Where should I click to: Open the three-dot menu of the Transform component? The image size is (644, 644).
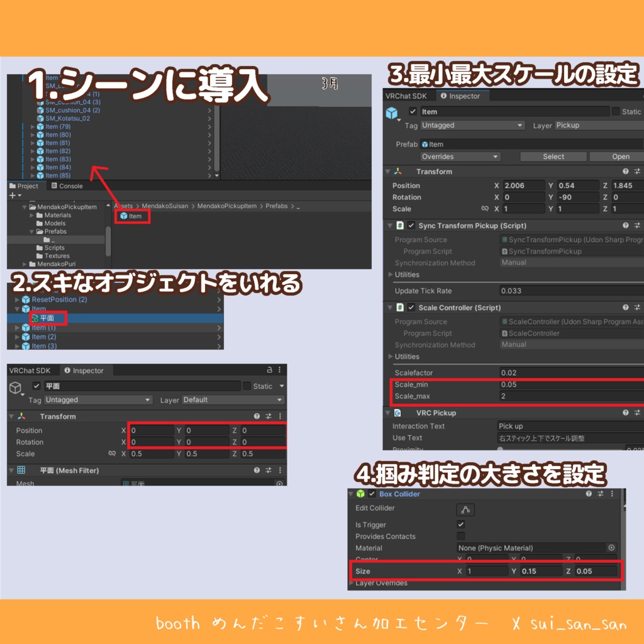280,416
